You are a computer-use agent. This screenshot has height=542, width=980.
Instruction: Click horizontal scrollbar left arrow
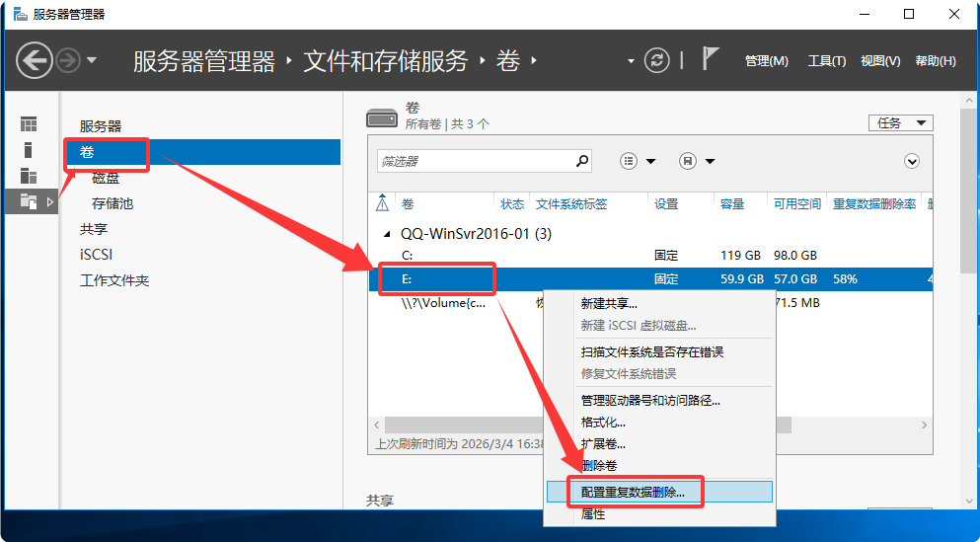pyautogui.click(x=376, y=426)
